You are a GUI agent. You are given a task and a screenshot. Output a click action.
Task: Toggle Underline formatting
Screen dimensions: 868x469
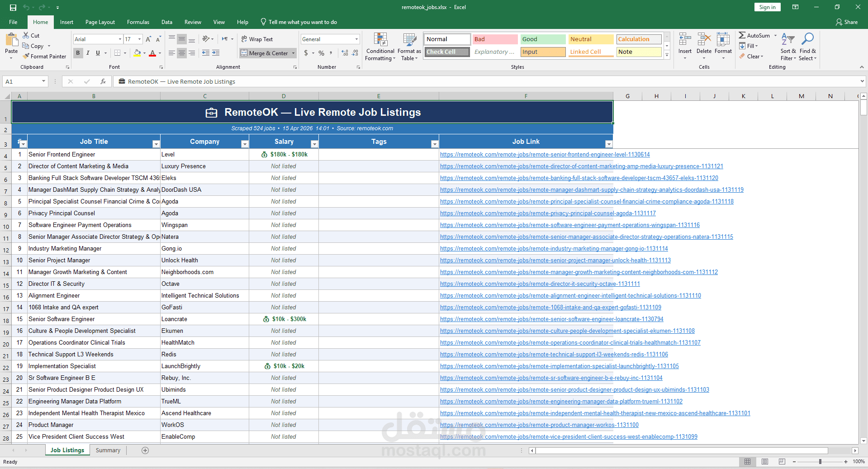(x=98, y=53)
